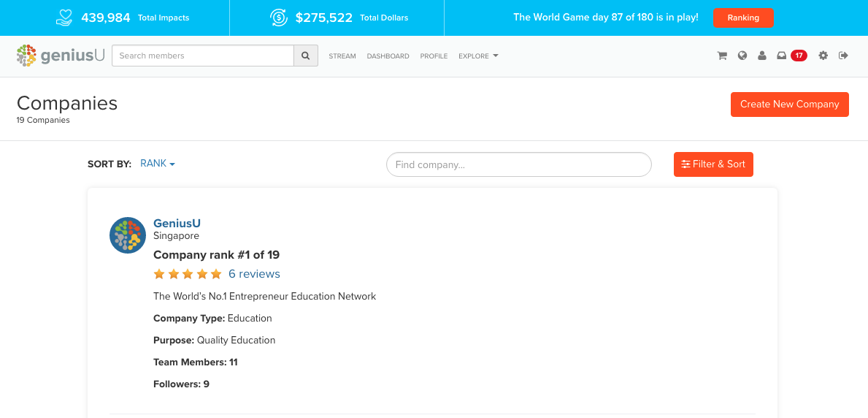
Task: Click Team Members: 11 line
Action: point(196,362)
